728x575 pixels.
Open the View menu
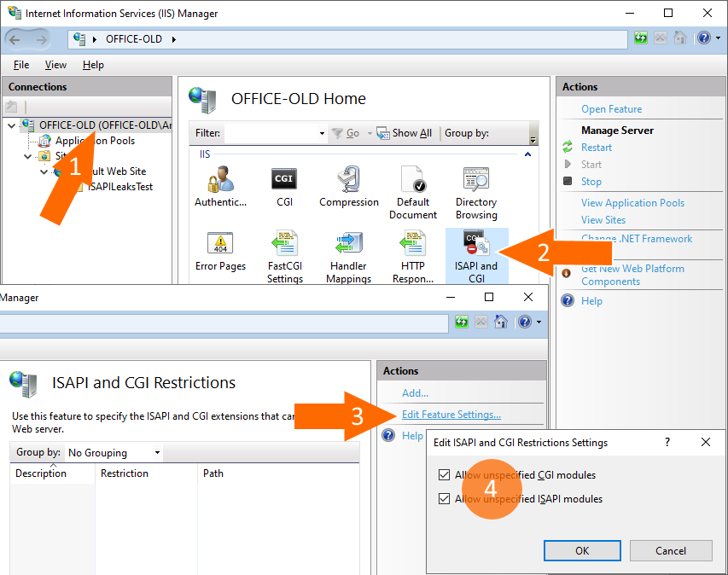coord(55,64)
